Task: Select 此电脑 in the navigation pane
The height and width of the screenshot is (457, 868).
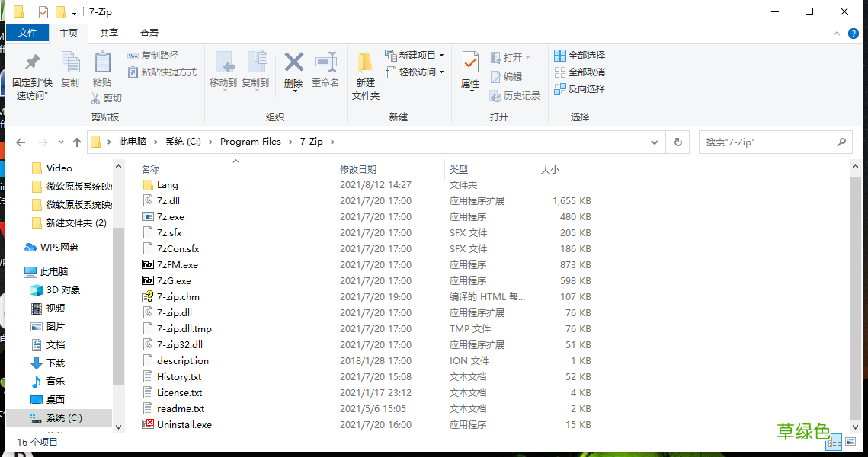Action: coord(54,272)
